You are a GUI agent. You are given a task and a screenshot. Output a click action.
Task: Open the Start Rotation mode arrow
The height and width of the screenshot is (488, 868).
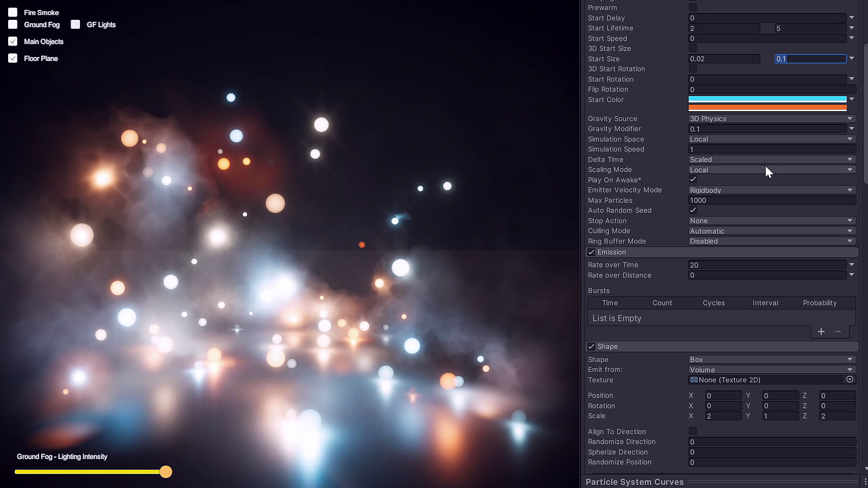point(852,79)
